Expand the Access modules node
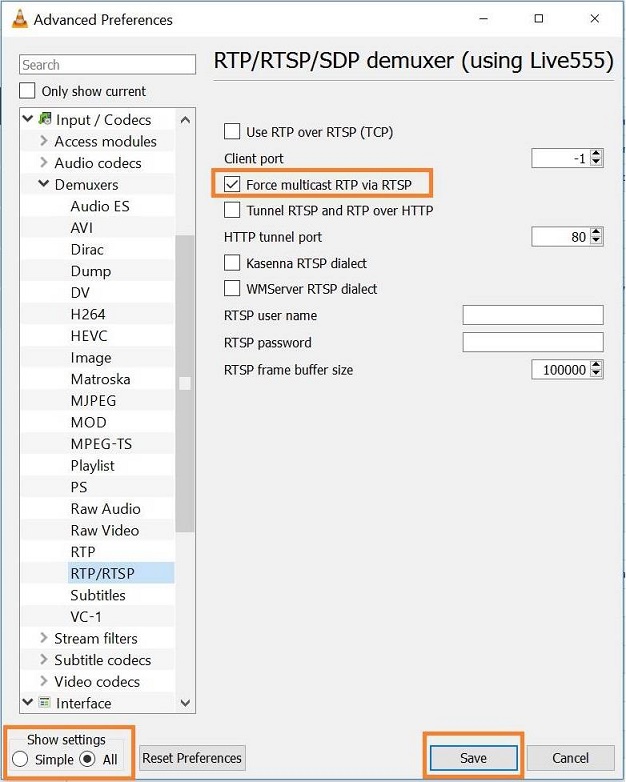 tap(44, 142)
